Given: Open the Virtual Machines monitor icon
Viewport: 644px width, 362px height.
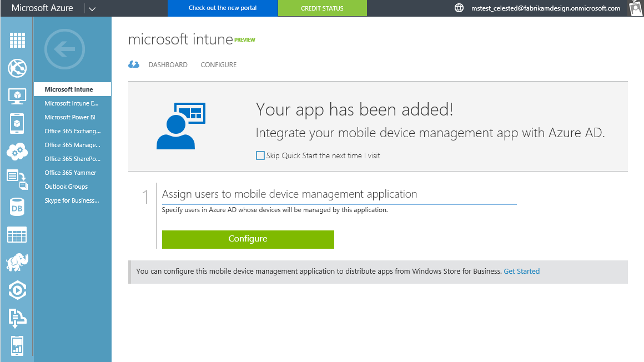Looking at the screenshot, I should (x=17, y=96).
